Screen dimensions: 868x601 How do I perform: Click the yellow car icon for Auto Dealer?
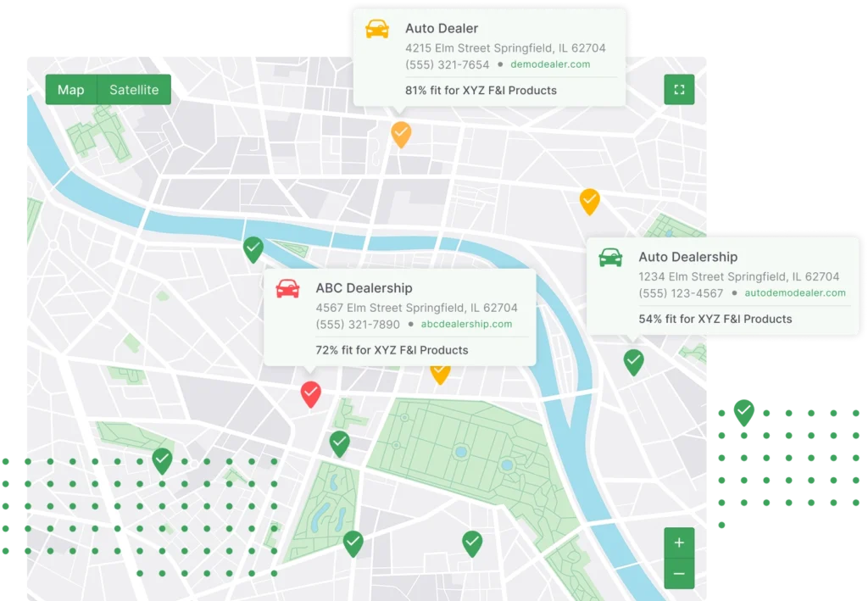(x=377, y=30)
